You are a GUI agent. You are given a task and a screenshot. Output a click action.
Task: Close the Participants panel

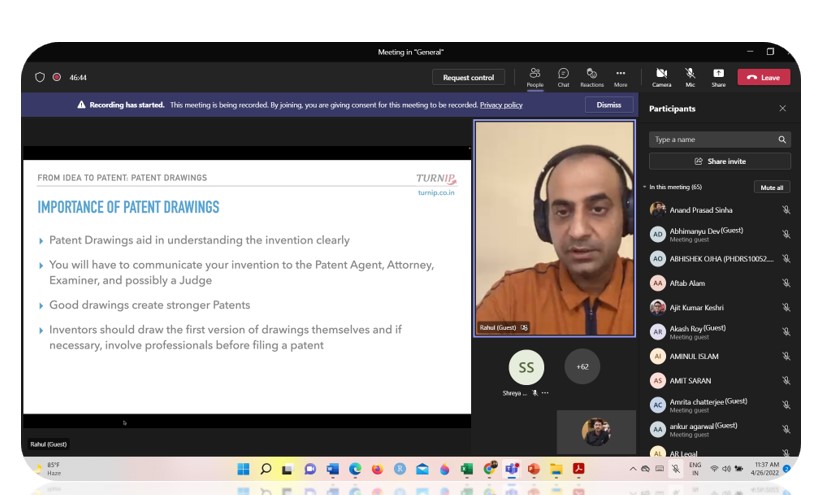pyautogui.click(x=782, y=108)
